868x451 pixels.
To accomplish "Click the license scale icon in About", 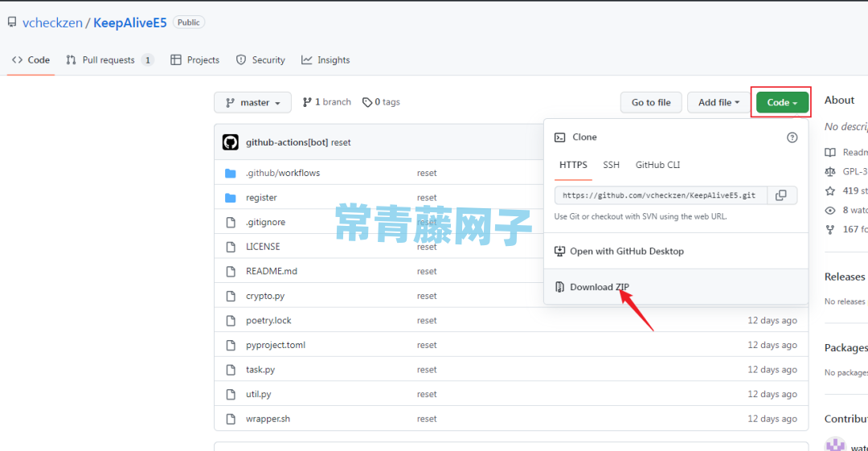I will tap(829, 172).
